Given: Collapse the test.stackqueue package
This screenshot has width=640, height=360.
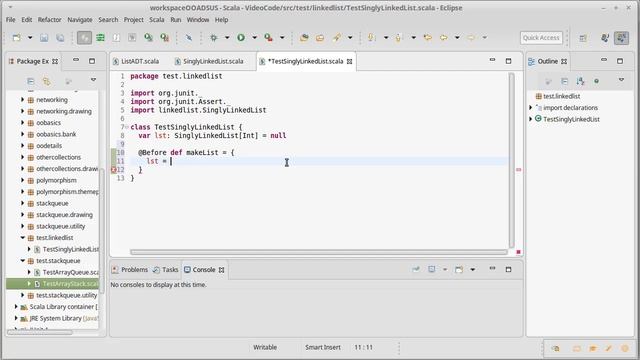Looking at the screenshot, I should pyautogui.click(x=23, y=260).
